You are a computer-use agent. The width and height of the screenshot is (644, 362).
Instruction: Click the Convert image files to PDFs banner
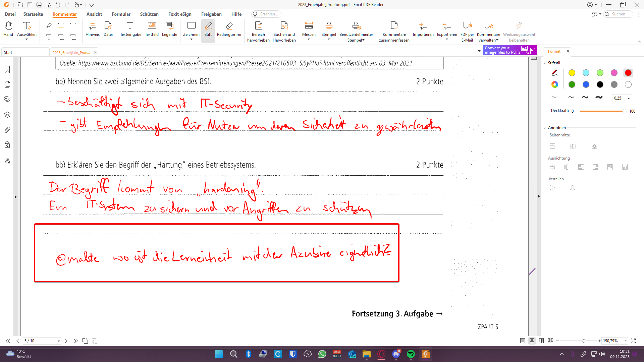[509, 50]
